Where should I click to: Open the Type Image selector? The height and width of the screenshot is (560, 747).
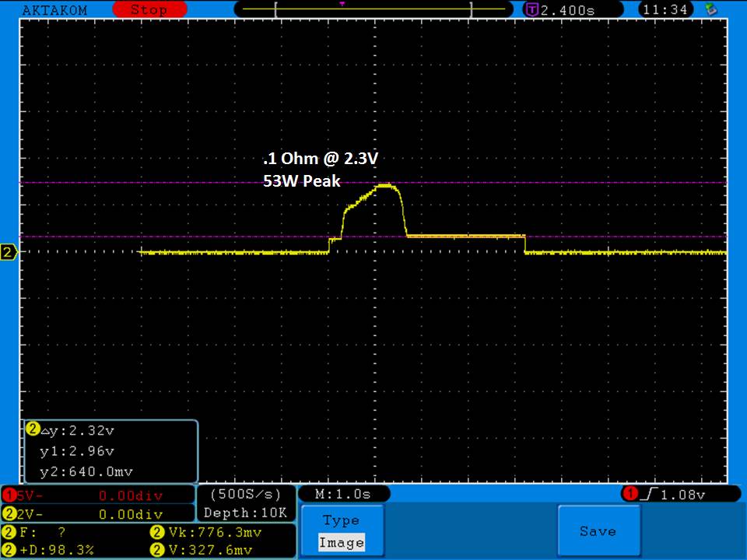click(342, 531)
